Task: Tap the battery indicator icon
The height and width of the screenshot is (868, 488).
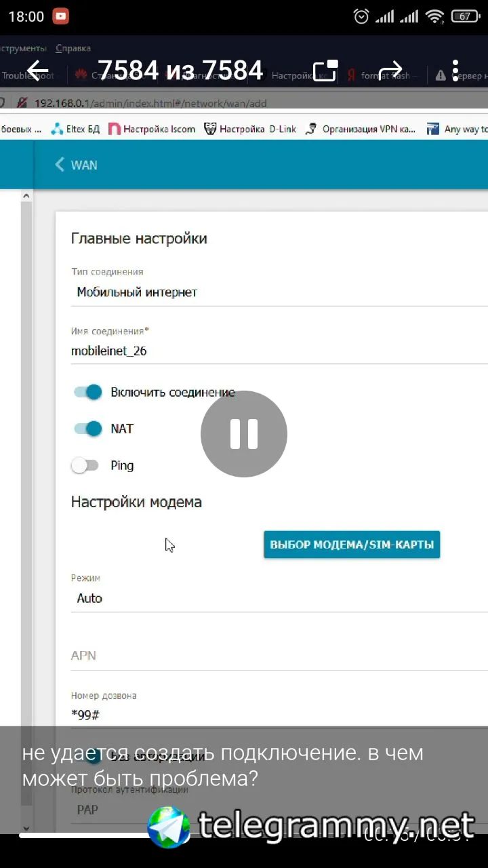Action: (x=465, y=16)
